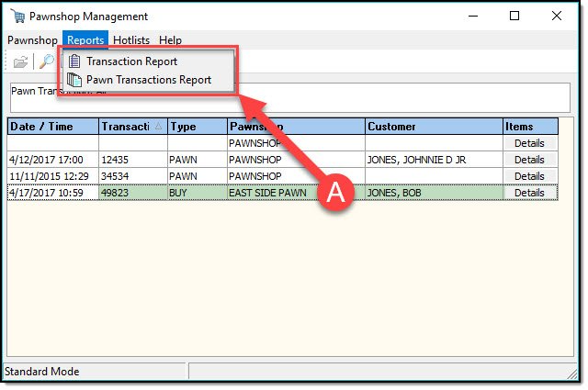Click Details button for transaction 34534
This screenshot has width=588, height=390.
pos(529,176)
